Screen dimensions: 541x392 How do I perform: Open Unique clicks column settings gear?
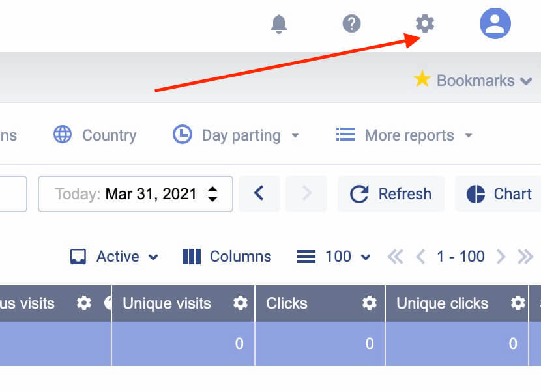[x=518, y=303]
